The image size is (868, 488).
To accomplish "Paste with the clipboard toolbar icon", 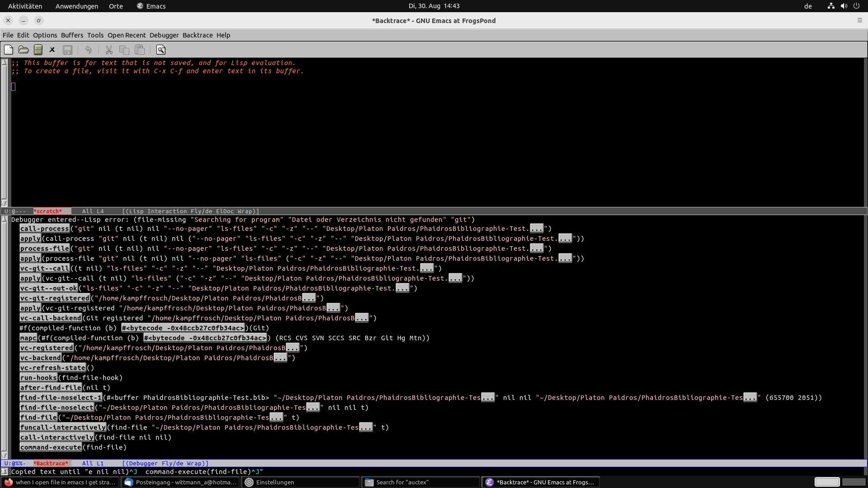I will pyautogui.click(x=140, y=50).
